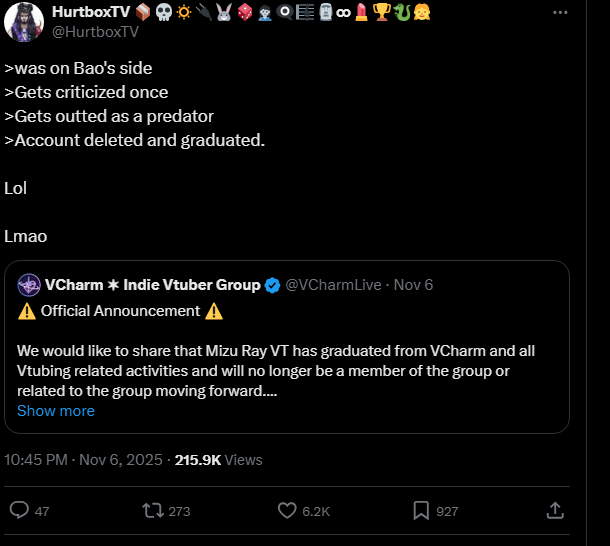View the 215.9K Views analytics
Image resolution: width=610 pixels, height=546 pixels.
(x=218, y=460)
